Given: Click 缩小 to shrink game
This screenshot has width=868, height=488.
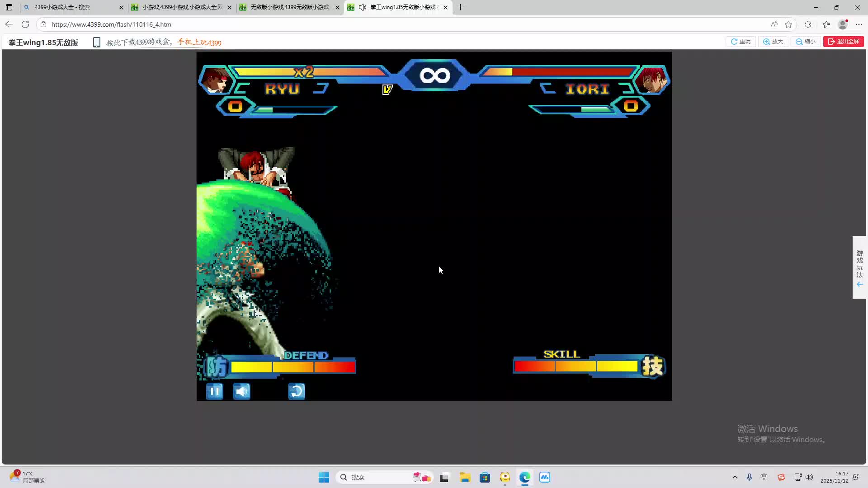Looking at the screenshot, I should (806, 42).
